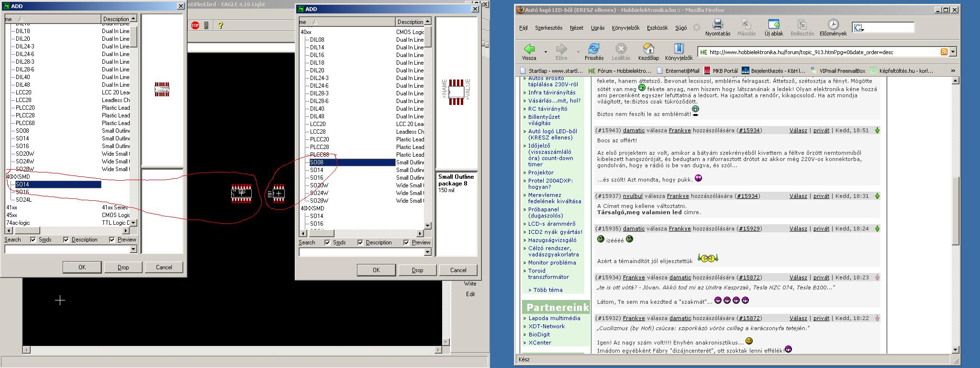Open the Súgó help menu
This screenshot has width=980, height=368.
681,28
